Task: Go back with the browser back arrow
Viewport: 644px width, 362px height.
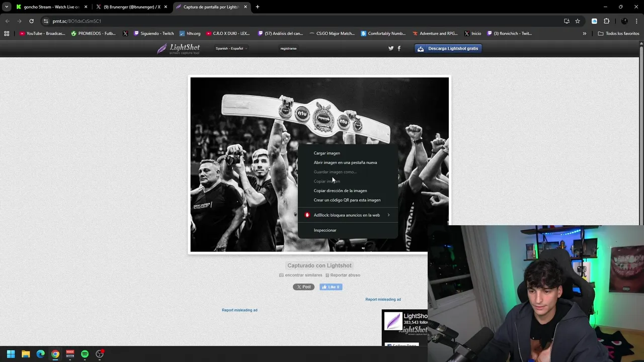Action: coord(7,21)
